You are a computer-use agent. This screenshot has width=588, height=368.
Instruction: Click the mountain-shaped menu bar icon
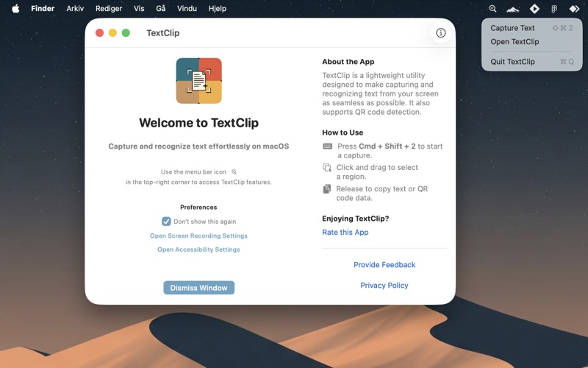coord(512,9)
